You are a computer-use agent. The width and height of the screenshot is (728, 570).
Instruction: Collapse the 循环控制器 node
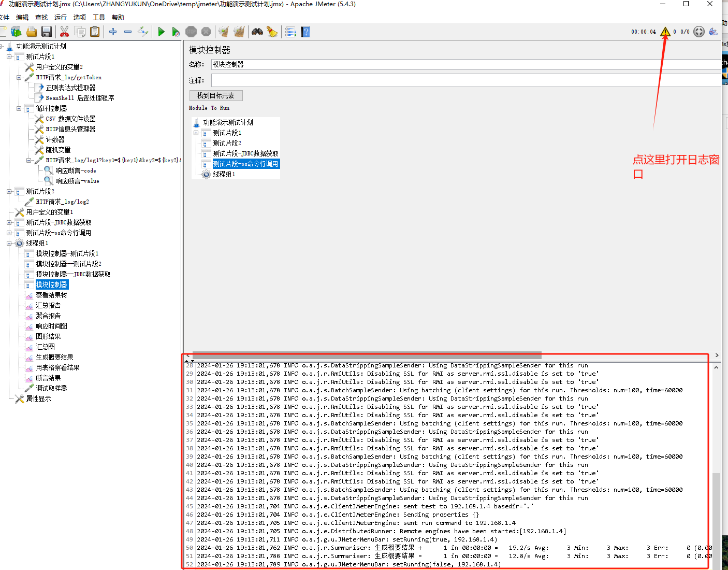19,108
